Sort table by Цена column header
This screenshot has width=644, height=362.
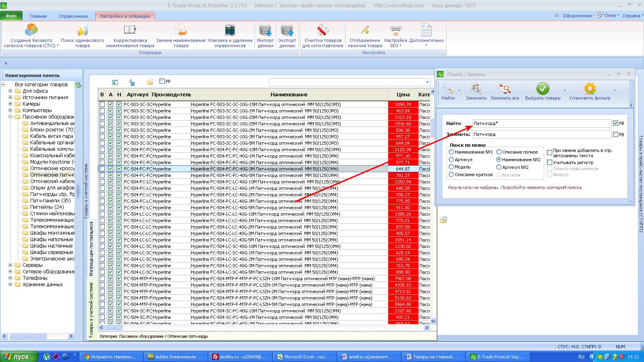(403, 95)
